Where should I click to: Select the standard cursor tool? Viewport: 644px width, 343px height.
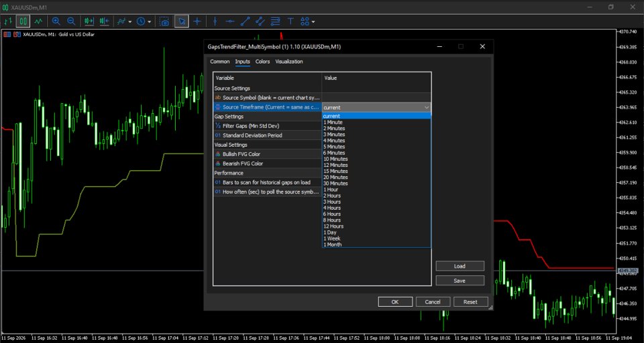pos(182,21)
